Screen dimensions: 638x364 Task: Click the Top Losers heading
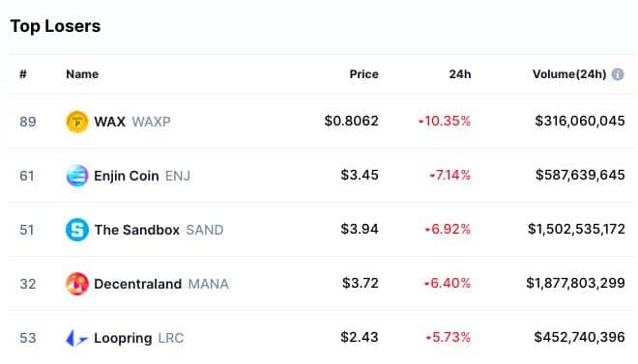coord(55,26)
